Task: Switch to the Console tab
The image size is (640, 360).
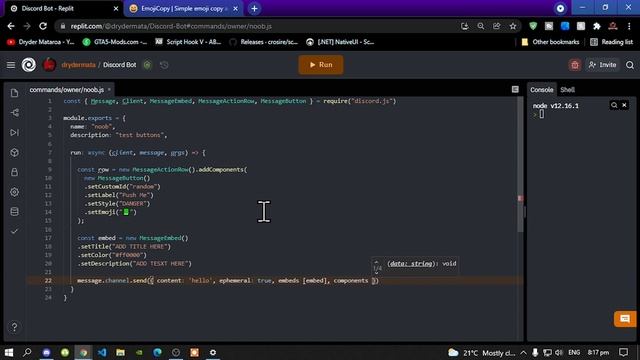Action: point(542,90)
